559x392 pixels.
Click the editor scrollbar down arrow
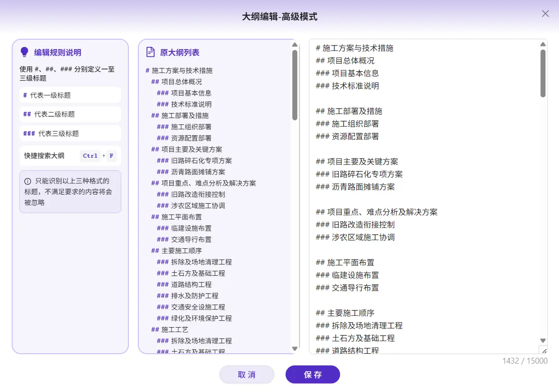tap(543, 341)
